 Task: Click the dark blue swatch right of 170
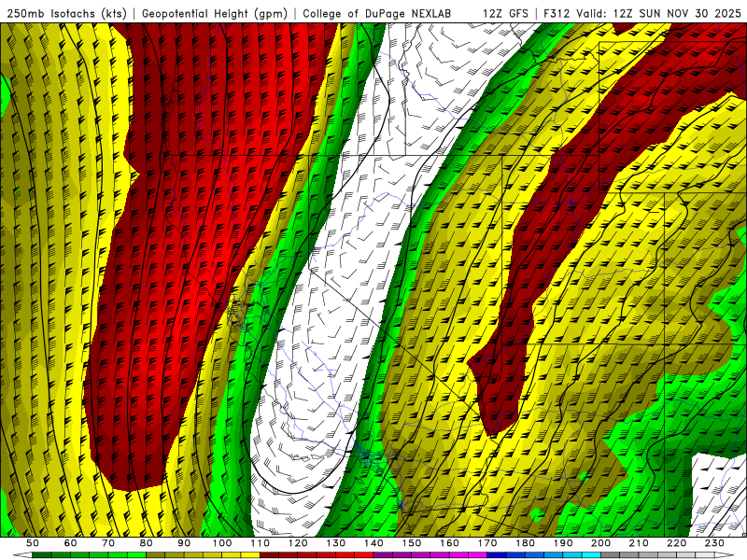tap(497, 555)
